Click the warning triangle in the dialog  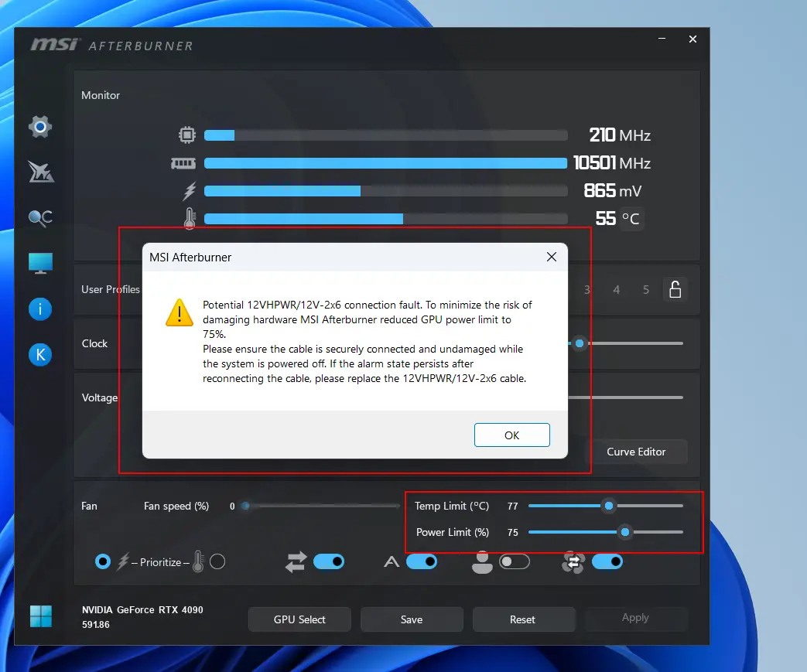coord(179,314)
